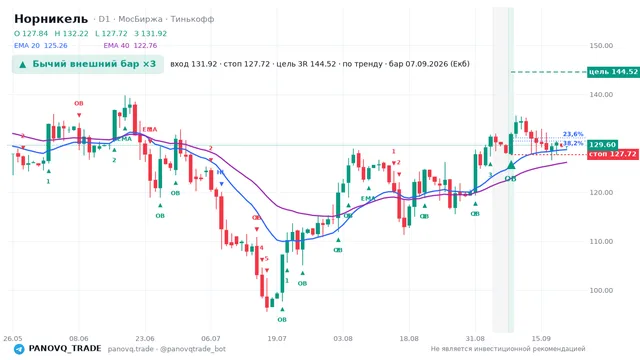Click the 18.08 date axis label
640x360 pixels.
(409, 339)
